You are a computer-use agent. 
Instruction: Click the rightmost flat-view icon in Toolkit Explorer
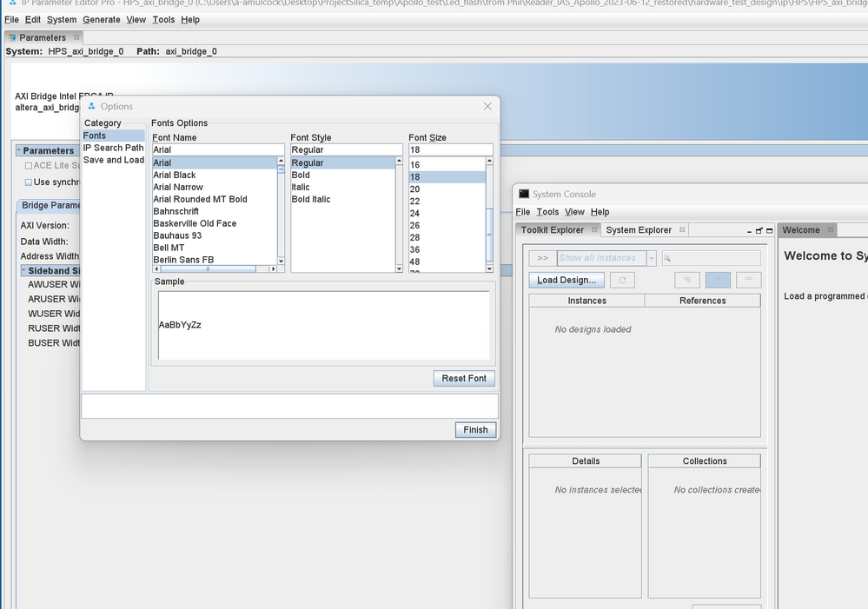coord(748,280)
